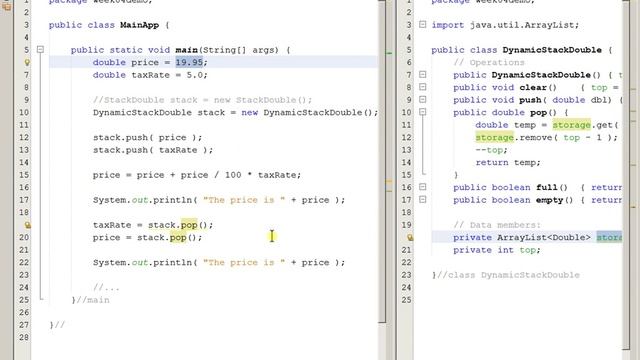Collapse the main method fold in MainApp
640x360 pixels.
tap(40, 50)
